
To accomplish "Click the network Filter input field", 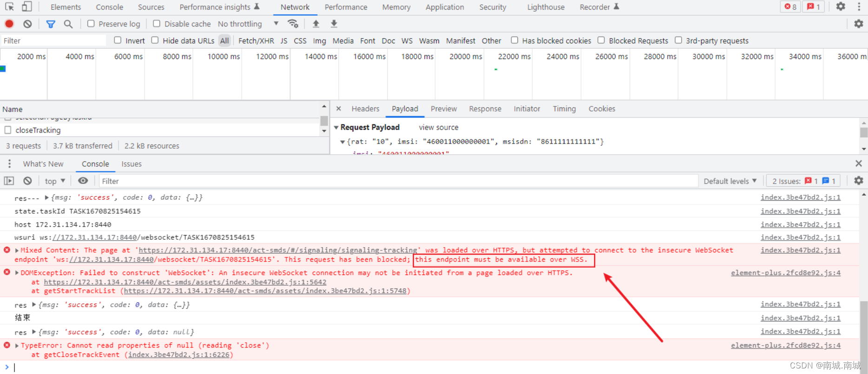I will click(x=53, y=41).
